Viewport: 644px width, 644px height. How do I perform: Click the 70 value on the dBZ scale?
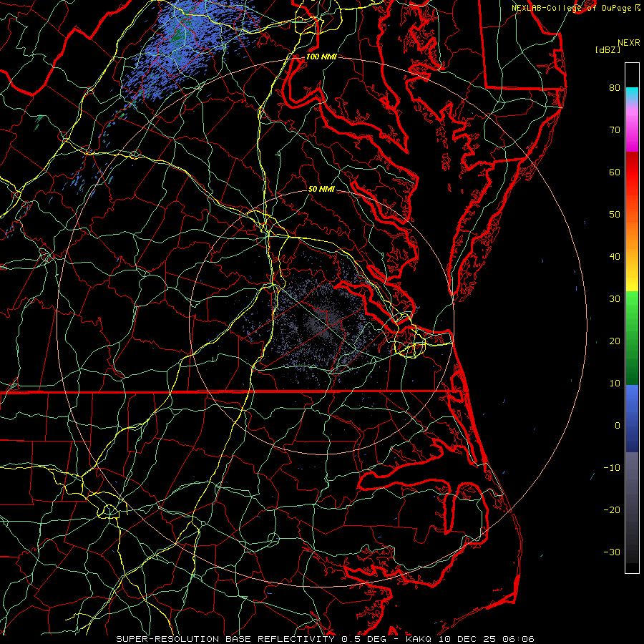[615, 130]
